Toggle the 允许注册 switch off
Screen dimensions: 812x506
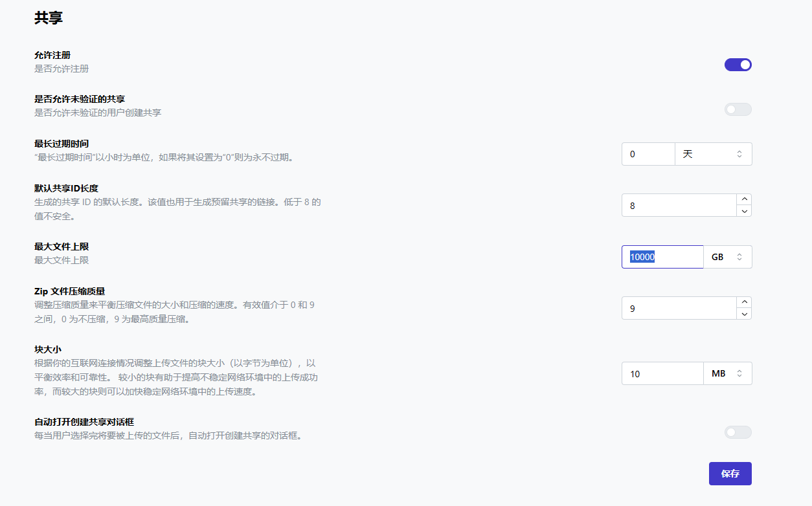738,65
